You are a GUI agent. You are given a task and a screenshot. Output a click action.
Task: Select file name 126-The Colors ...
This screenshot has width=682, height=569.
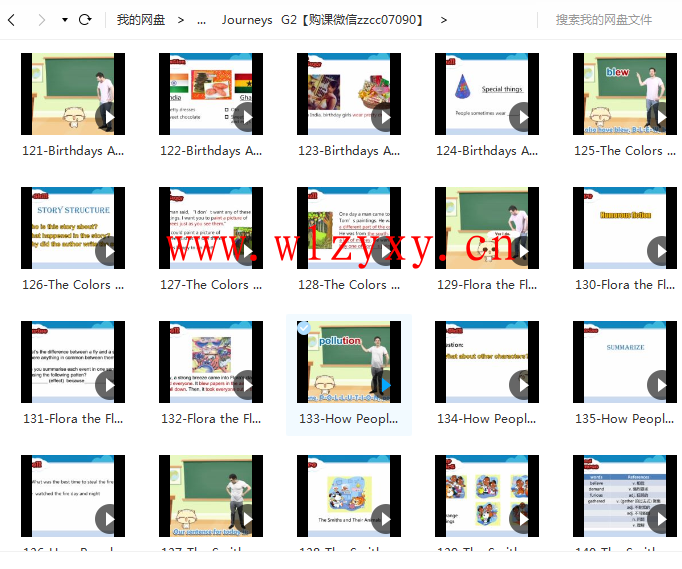coord(73,284)
